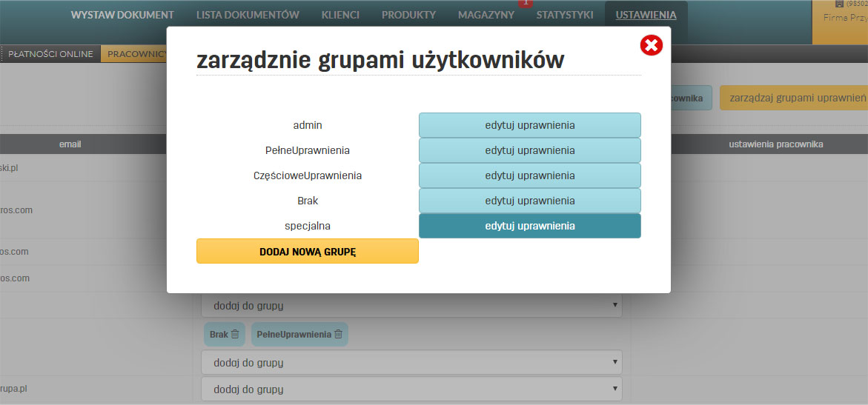The width and height of the screenshot is (868, 405).
Task: Open dodaj do grupy dropdown under Brak tag
Action: [x=412, y=362]
